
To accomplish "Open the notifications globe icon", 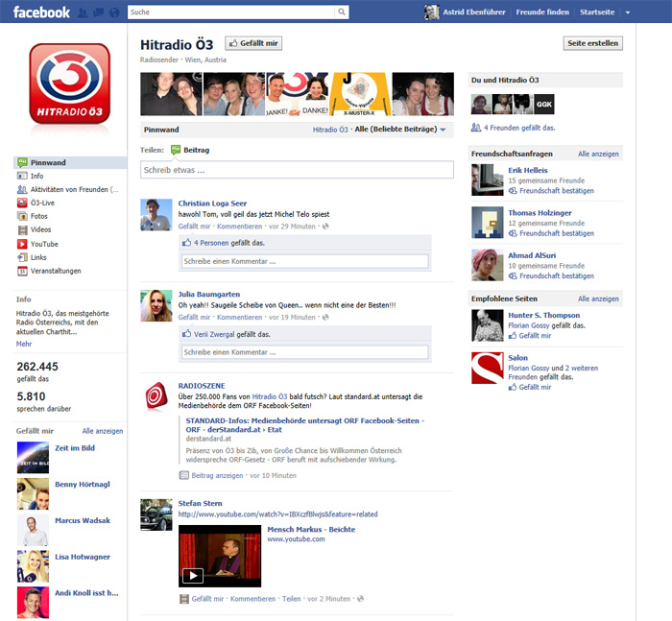I will (x=114, y=12).
